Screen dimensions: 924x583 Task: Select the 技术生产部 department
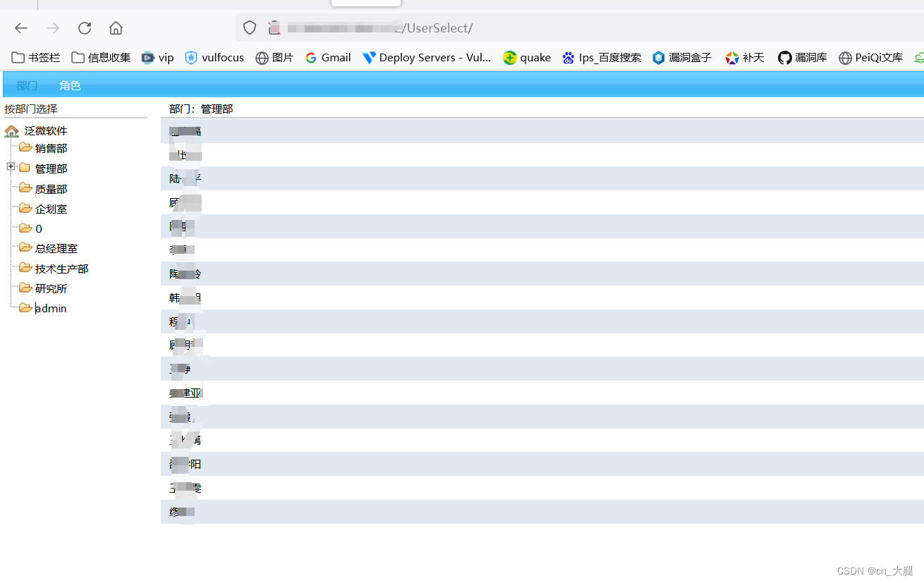[x=62, y=269]
